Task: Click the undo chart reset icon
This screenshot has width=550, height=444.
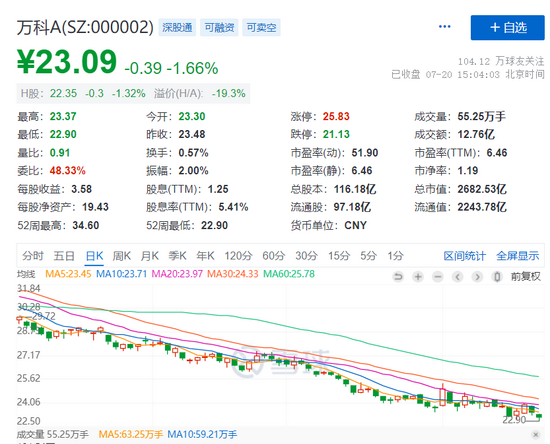Action: pyautogui.click(x=398, y=277)
